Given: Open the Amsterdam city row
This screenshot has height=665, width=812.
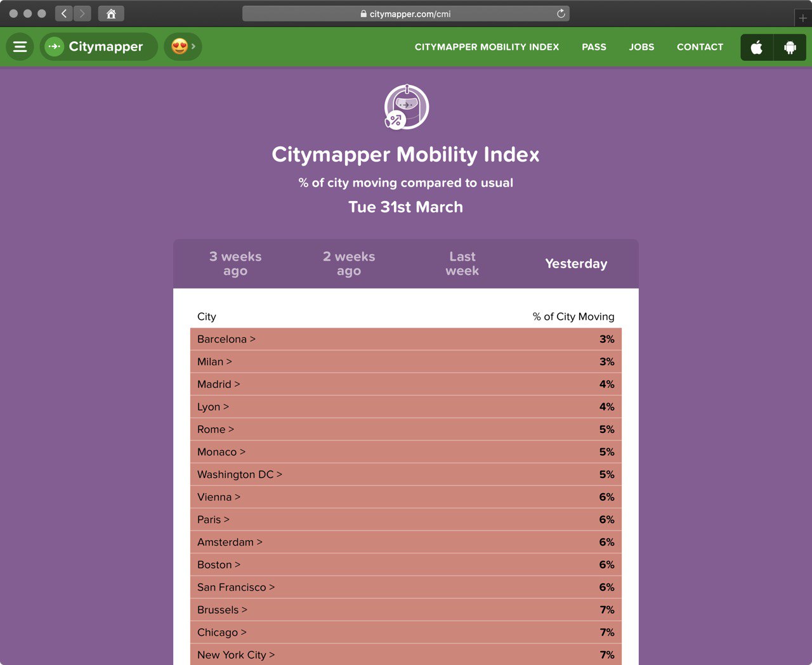Looking at the screenshot, I should pos(406,542).
